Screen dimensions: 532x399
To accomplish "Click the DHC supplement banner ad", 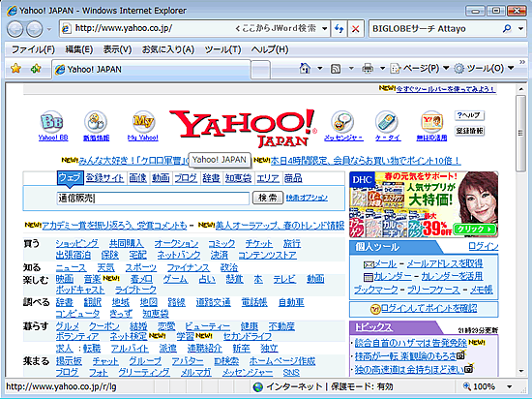I will tap(424, 204).
